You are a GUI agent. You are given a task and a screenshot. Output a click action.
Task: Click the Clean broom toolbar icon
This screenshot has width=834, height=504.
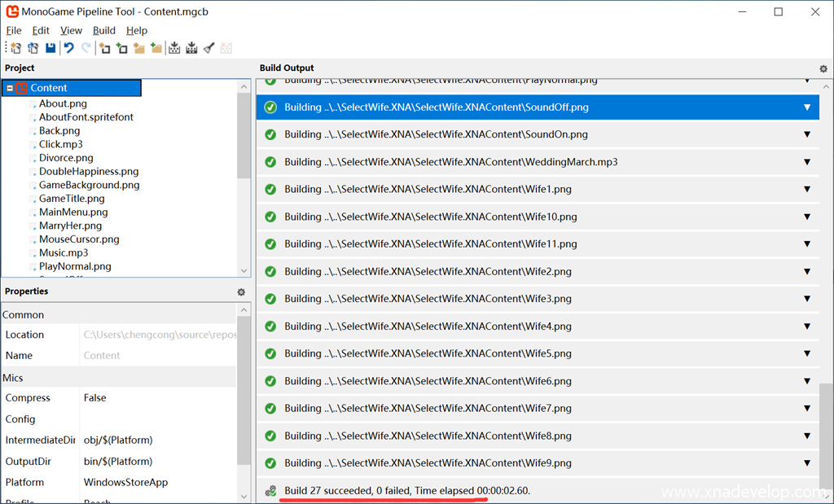coord(208,49)
